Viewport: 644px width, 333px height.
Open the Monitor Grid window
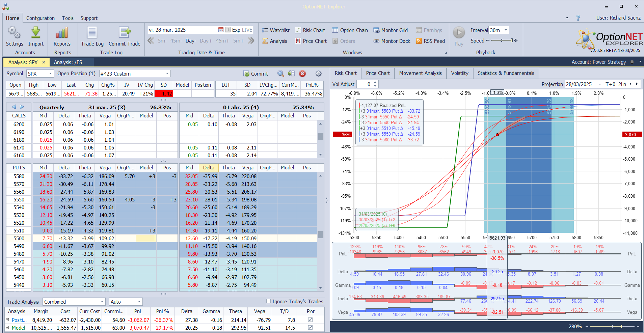point(391,30)
